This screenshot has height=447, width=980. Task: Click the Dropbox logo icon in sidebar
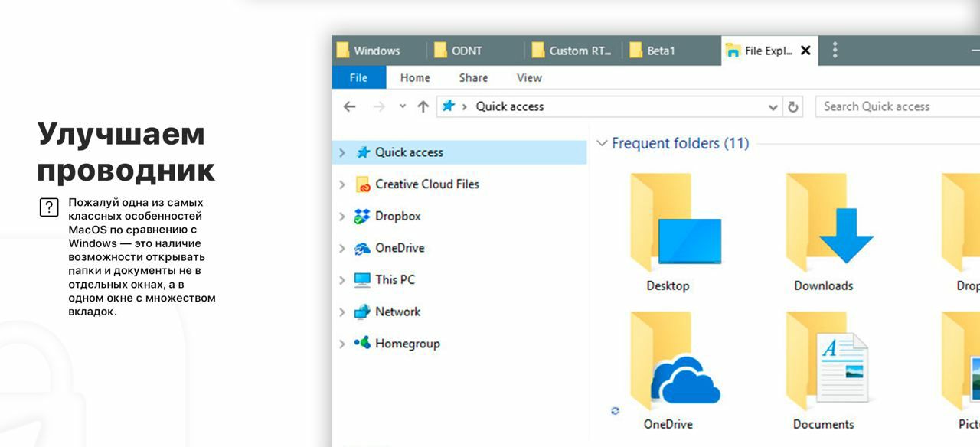[x=362, y=217]
